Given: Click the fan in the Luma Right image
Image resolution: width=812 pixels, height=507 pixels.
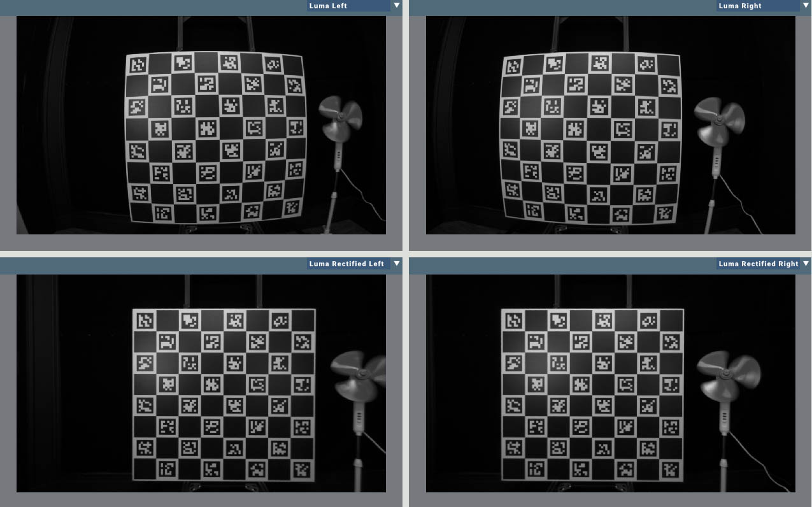Looking at the screenshot, I should pyautogui.click(x=718, y=120).
